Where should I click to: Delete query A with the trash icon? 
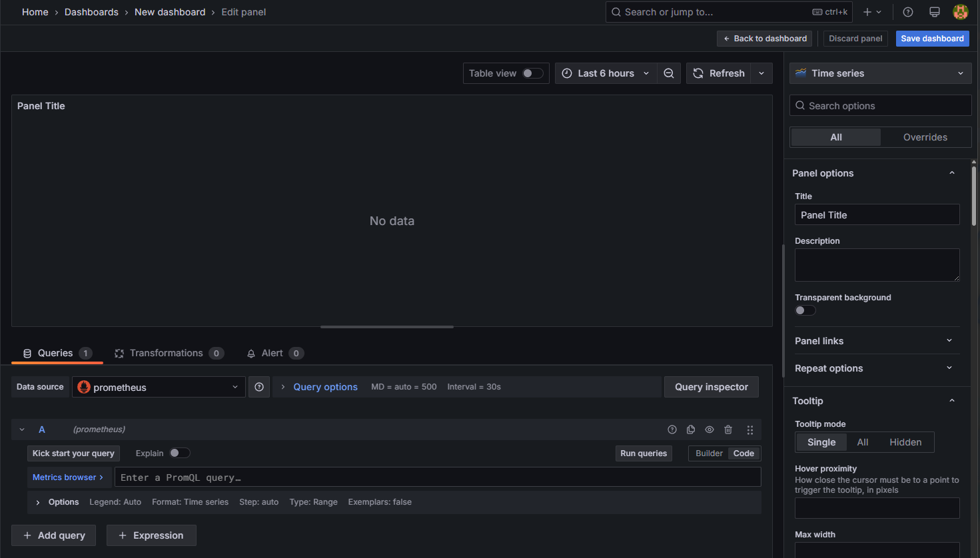[728, 429]
